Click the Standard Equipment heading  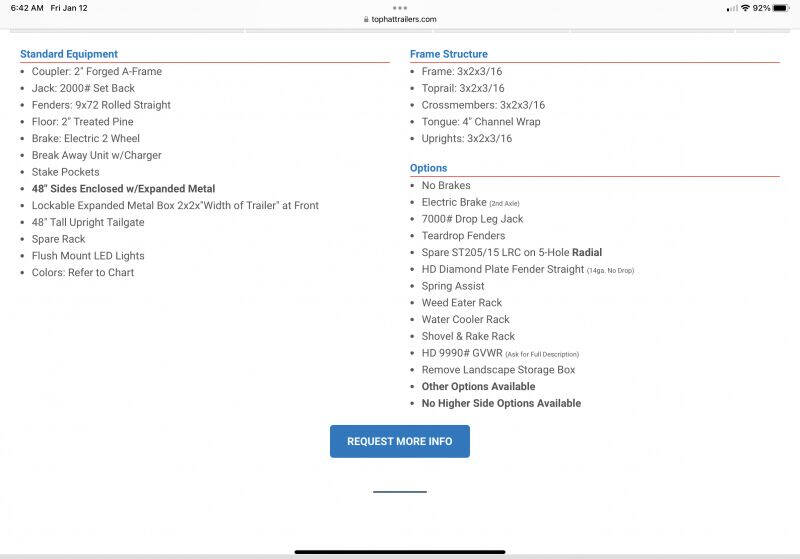tap(69, 54)
